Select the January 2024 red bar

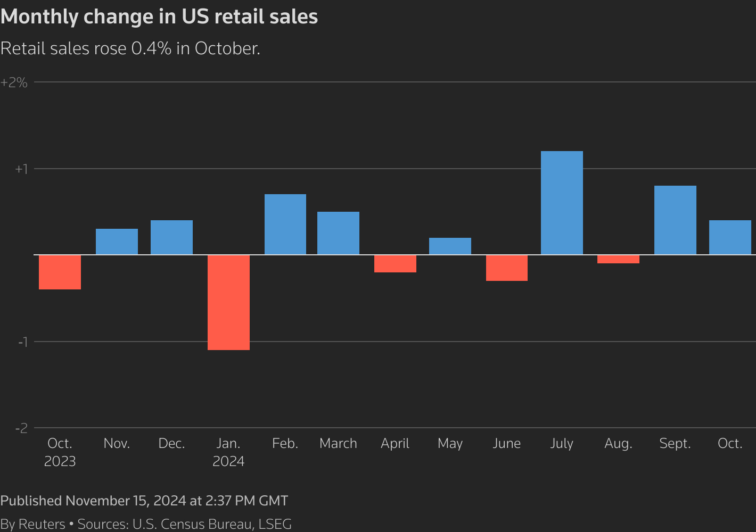click(228, 302)
